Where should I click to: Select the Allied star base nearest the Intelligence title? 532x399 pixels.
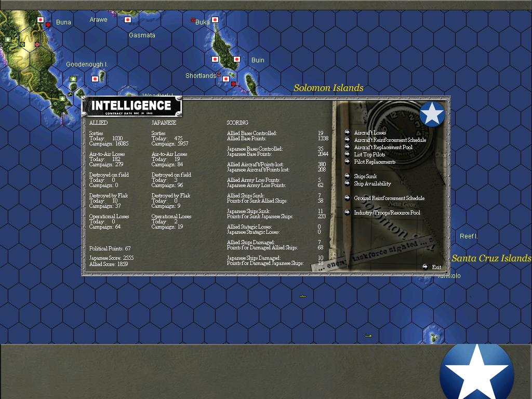(62, 99)
